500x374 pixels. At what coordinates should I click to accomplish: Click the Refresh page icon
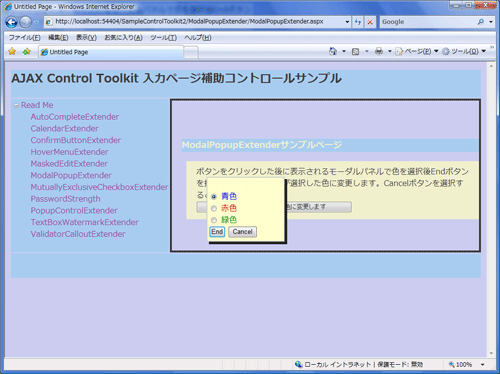click(358, 22)
